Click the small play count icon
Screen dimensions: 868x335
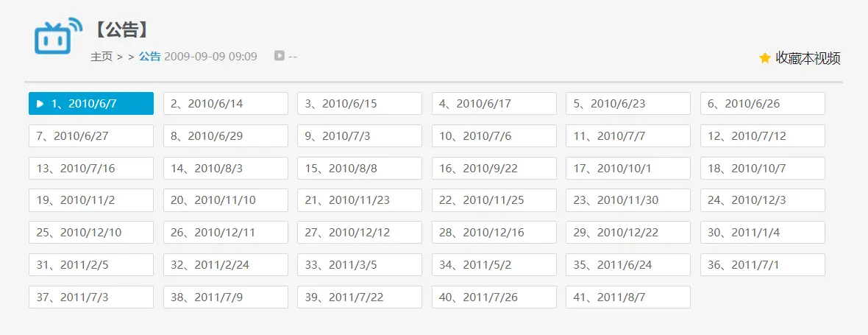[x=280, y=55]
